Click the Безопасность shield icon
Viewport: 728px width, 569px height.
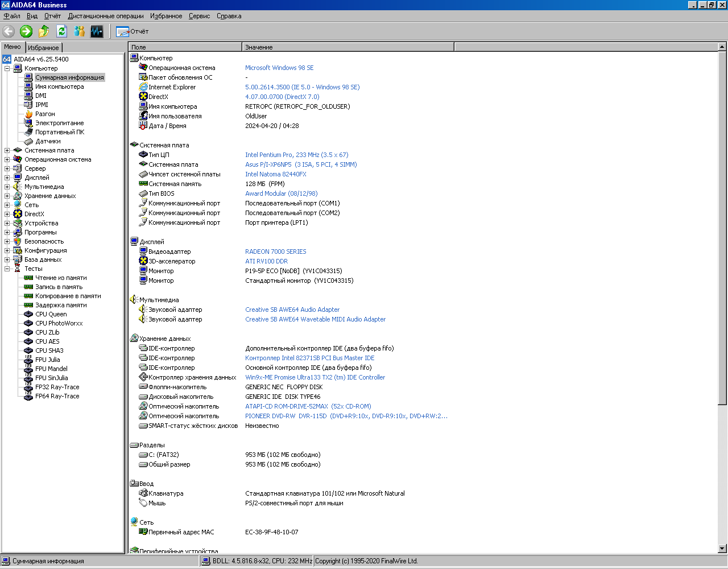point(18,241)
